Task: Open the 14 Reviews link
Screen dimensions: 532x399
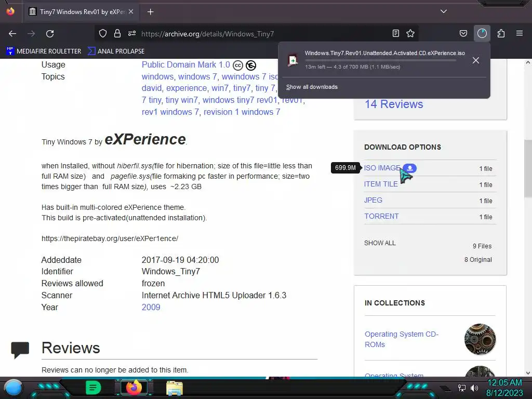Action: point(394,104)
